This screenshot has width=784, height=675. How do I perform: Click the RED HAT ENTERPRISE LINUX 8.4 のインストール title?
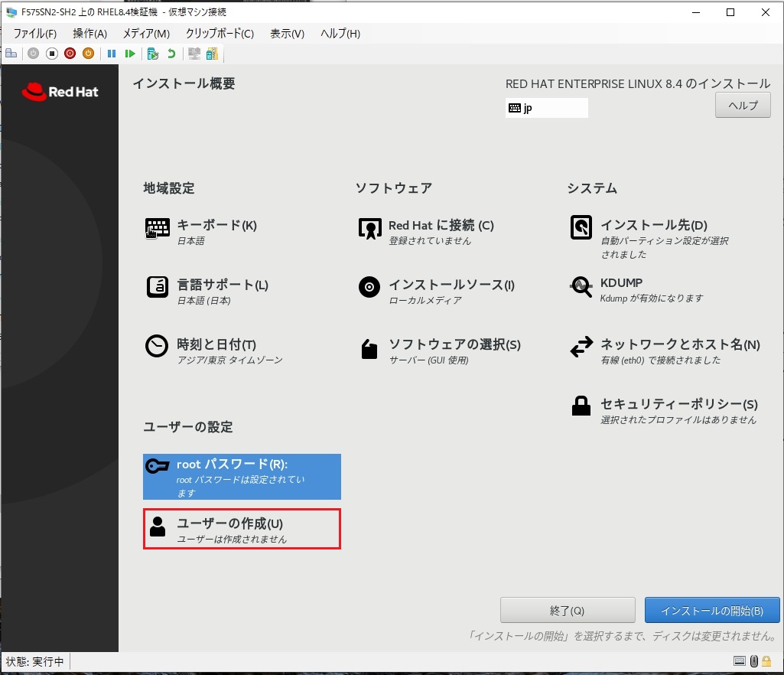coord(638,83)
